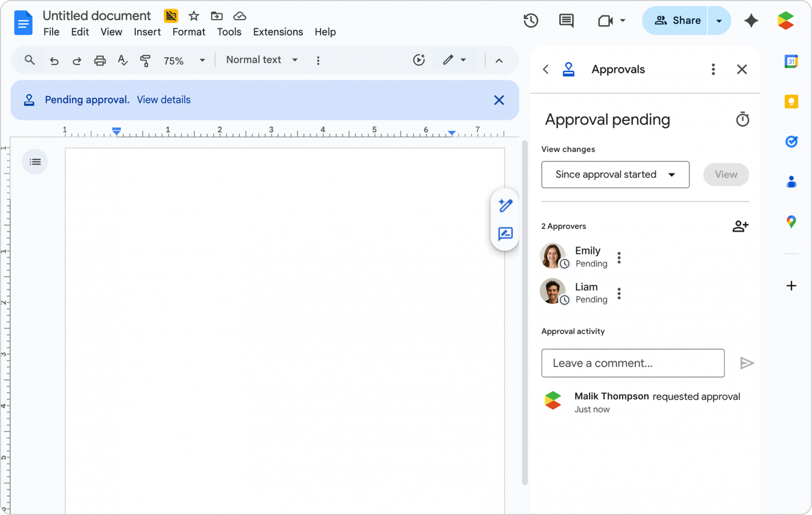Click "View details" in the pending approval banner
Image resolution: width=812 pixels, height=515 pixels.
pos(163,99)
